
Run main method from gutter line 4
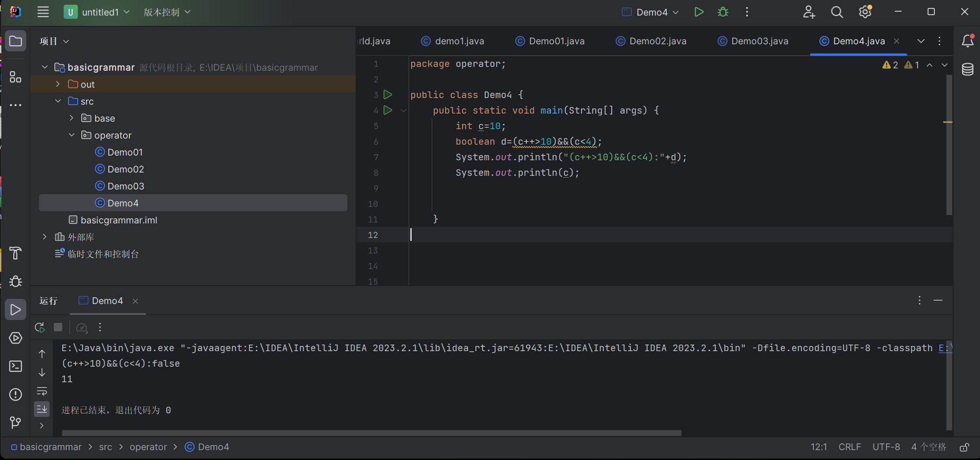[388, 110]
